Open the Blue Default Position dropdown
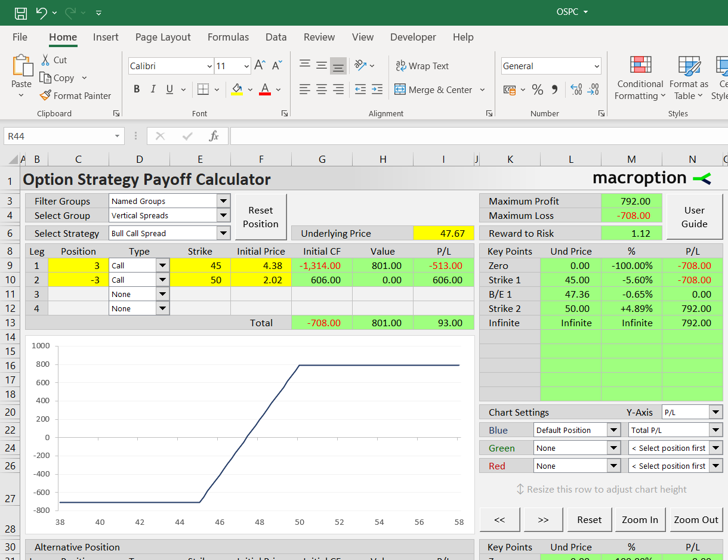The width and height of the screenshot is (728, 560). tap(613, 430)
